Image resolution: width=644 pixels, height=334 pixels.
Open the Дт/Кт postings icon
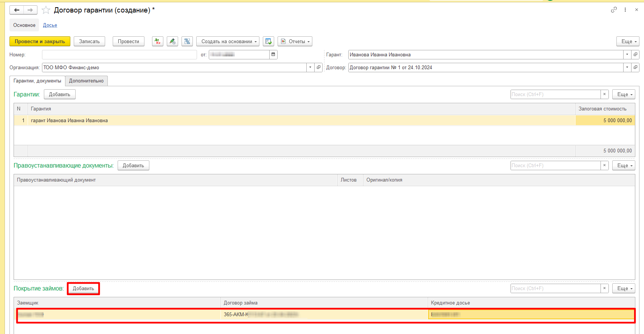158,42
